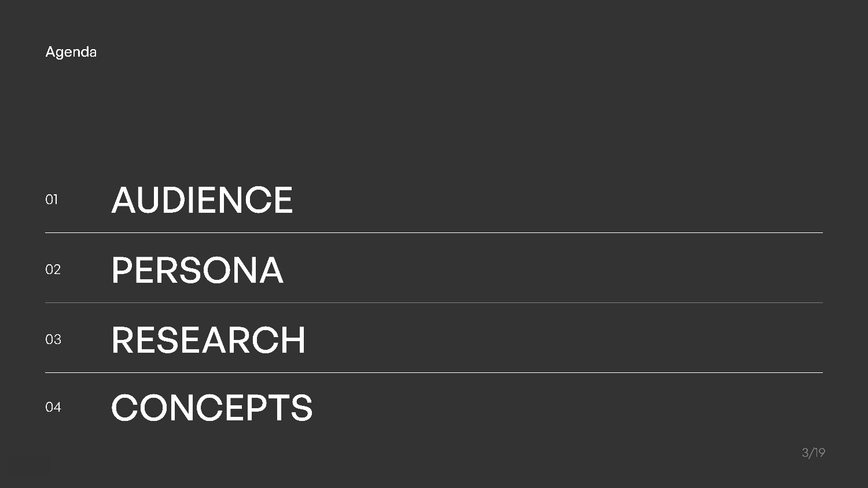This screenshot has width=868, height=488.
Task: Go to the RESEARCH agenda heading
Action: point(208,340)
